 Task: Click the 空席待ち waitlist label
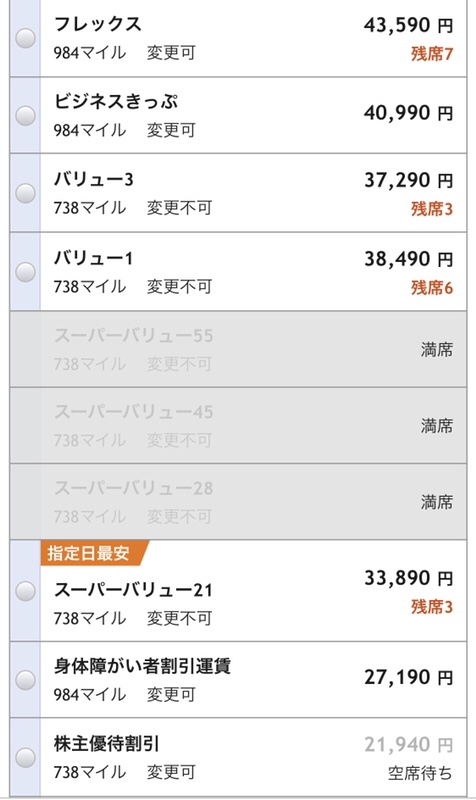(420, 773)
